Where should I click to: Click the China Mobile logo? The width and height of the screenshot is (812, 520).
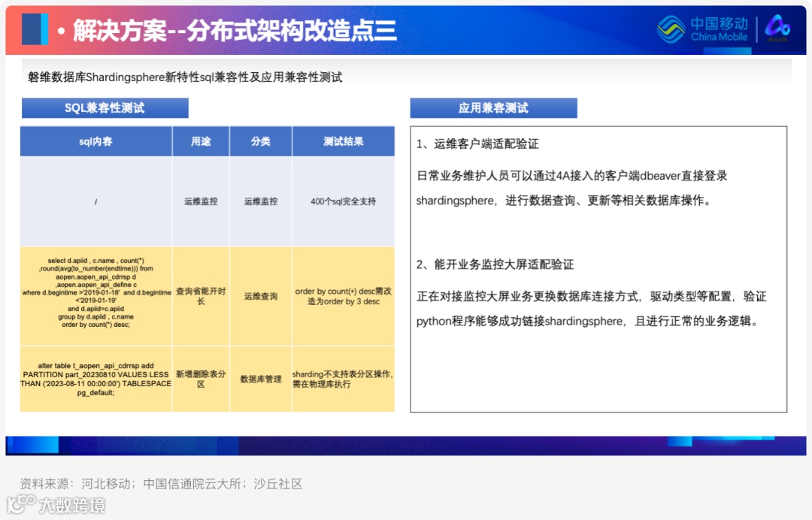click(703, 29)
